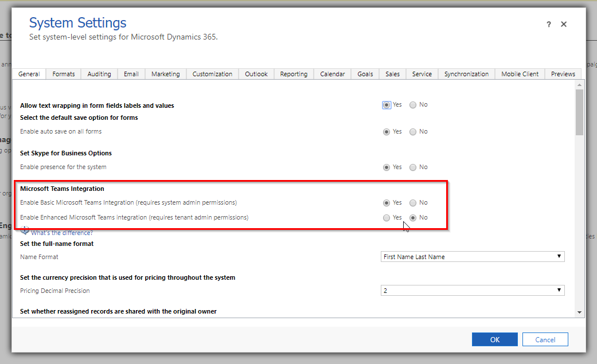Enable Basic Microsoft Teams Integration with Yes
597x364 pixels.
tap(387, 203)
